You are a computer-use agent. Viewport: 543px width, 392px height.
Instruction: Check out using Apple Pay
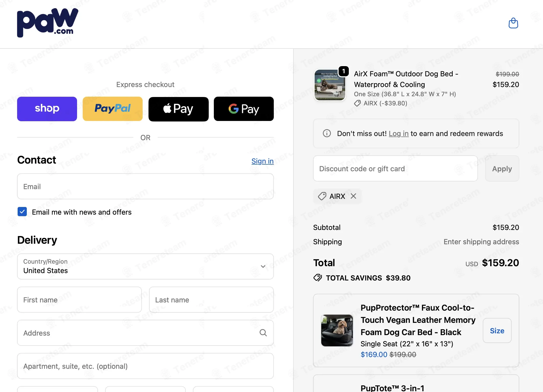click(178, 109)
